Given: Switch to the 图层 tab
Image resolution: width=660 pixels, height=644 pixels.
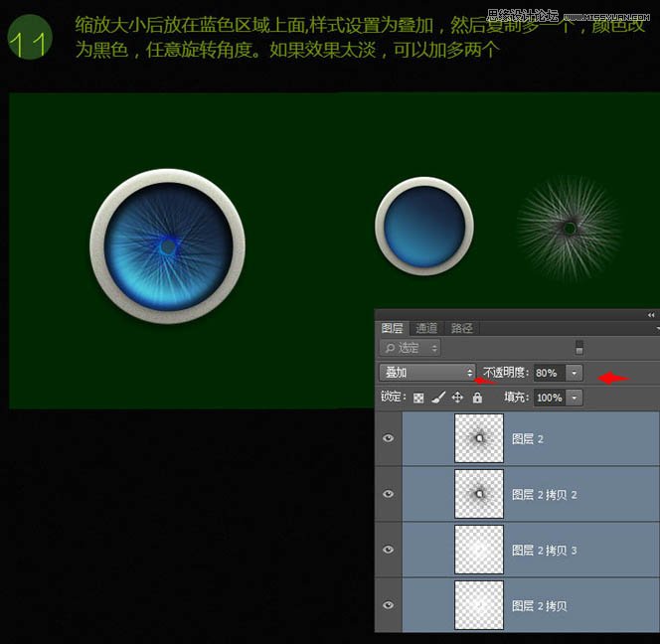Looking at the screenshot, I should point(392,328).
